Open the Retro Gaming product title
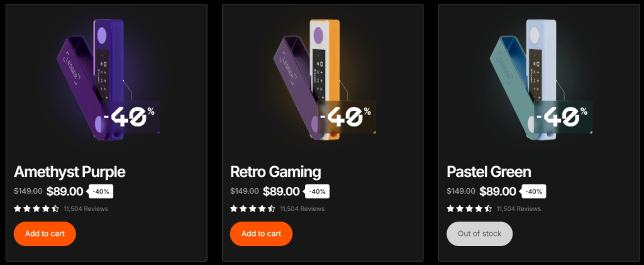644x265 pixels. pos(275,172)
